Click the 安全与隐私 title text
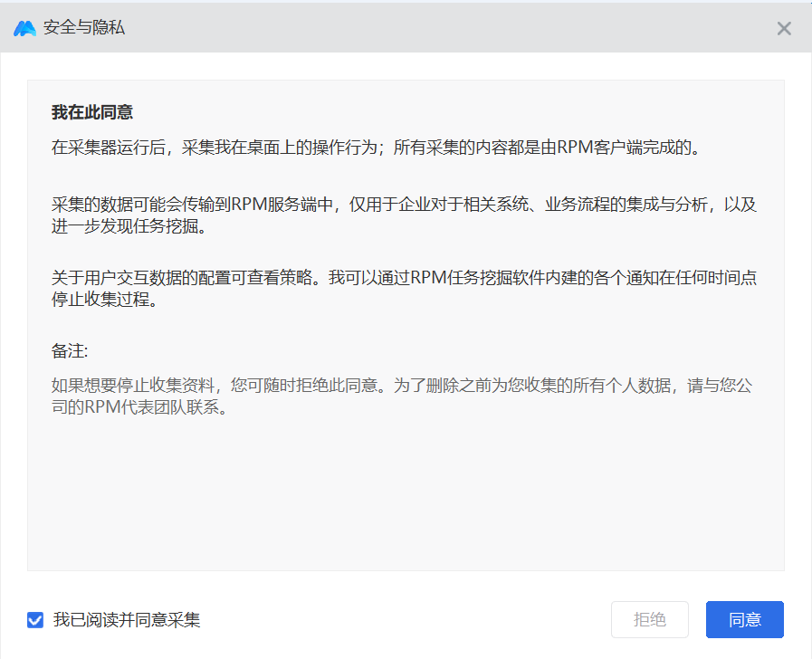Image resolution: width=812 pixels, height=659 pixels. [84, 28]
